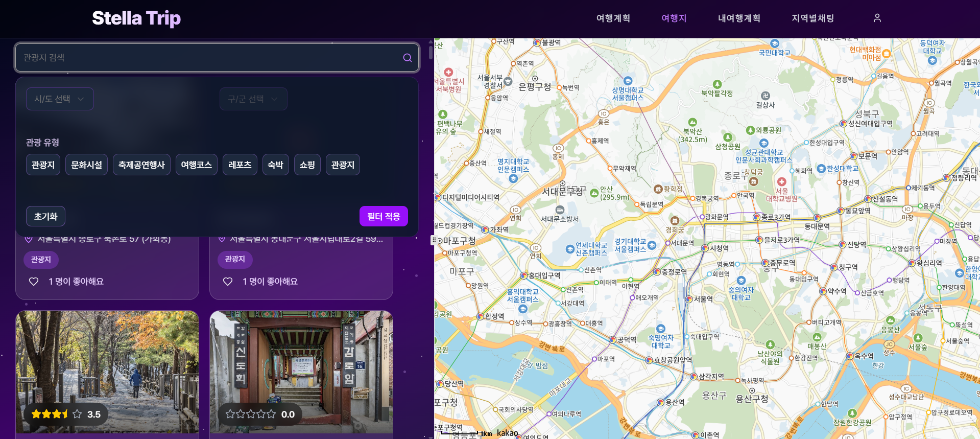Click 경희궁 landmark marker
The image size is (980, 439).
point(675,221)
